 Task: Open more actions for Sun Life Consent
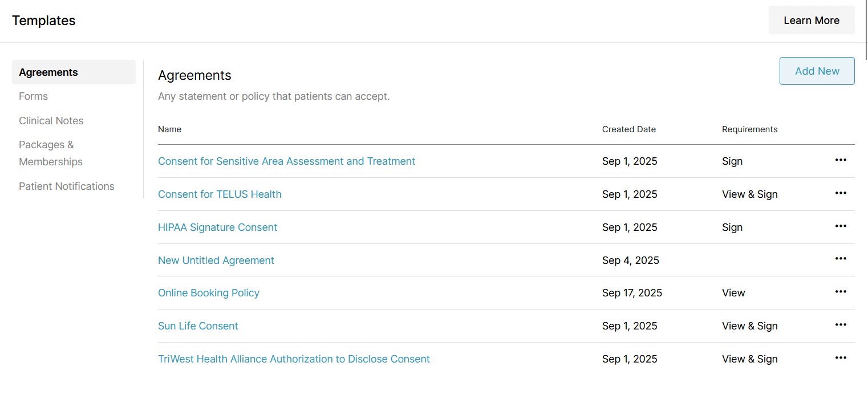pyautogui.click(x=841, y=325)
